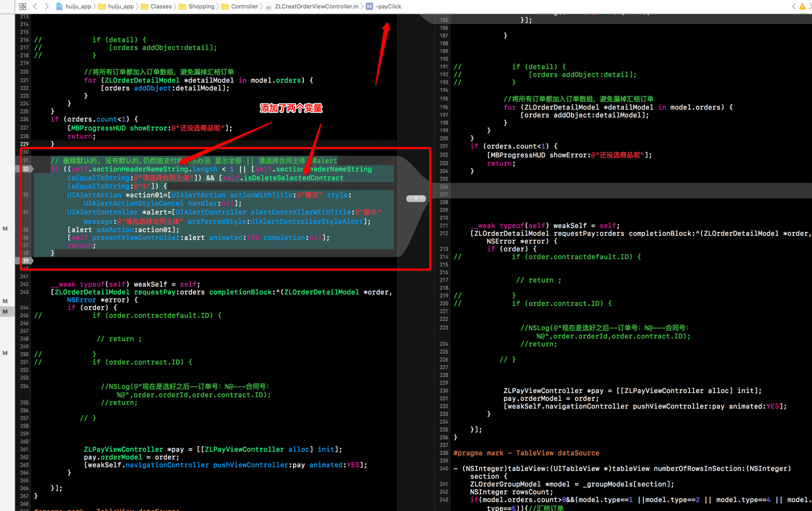
Task: Click '#pragma mark – TableView dataSource' in right pane
Action: [x=526, y=453]
